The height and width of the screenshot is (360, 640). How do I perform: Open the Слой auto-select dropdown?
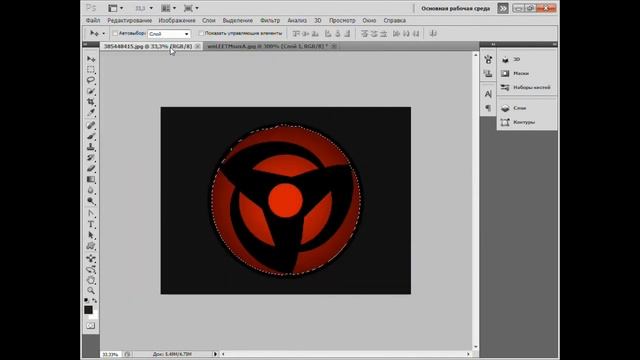coord(169,34)
